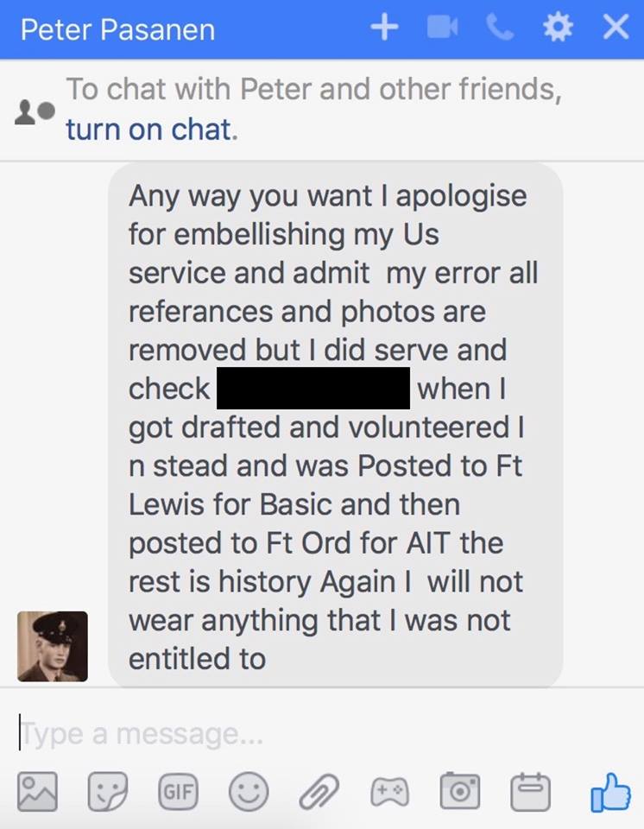Close the Peter Pasanen chat window

[x=616, y=28]
